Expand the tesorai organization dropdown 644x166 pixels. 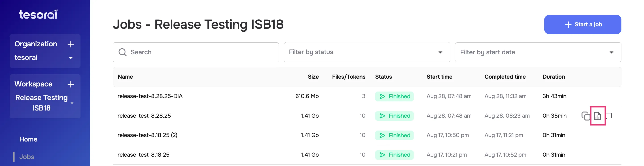click(71, 58)
